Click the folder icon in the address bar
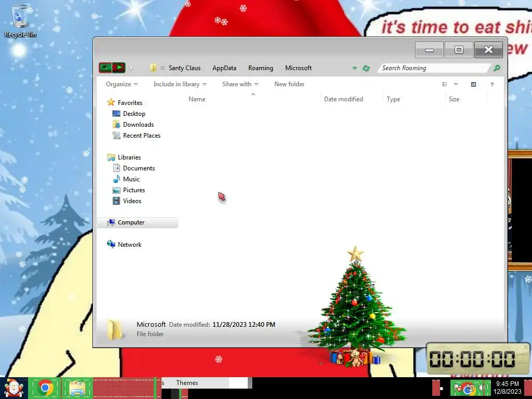 pyautogui.click(x=153, y=68)
